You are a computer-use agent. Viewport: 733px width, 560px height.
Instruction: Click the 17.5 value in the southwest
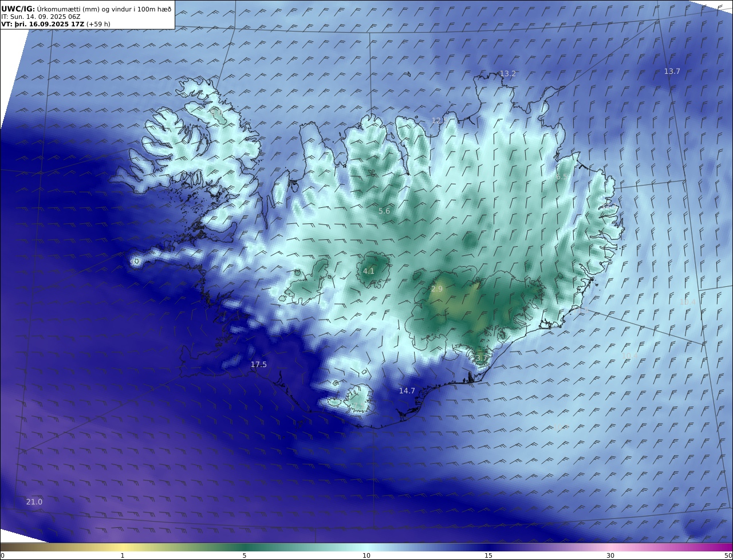(x=259, y=364)
